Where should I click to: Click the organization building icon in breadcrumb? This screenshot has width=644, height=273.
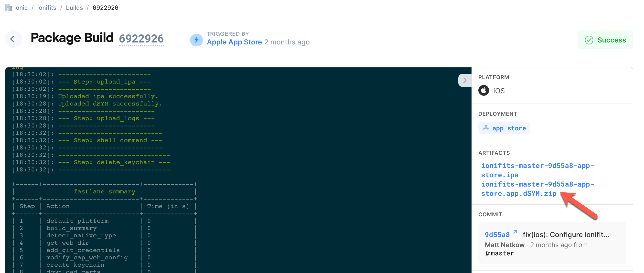(9, 8)
